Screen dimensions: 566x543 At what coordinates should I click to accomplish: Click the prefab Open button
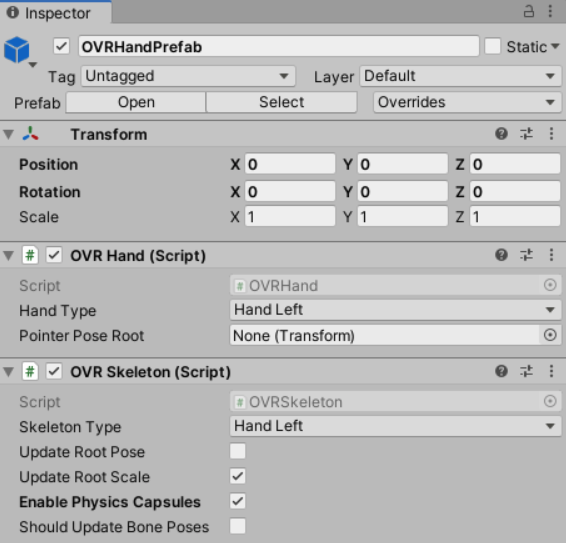coord(136,102)
